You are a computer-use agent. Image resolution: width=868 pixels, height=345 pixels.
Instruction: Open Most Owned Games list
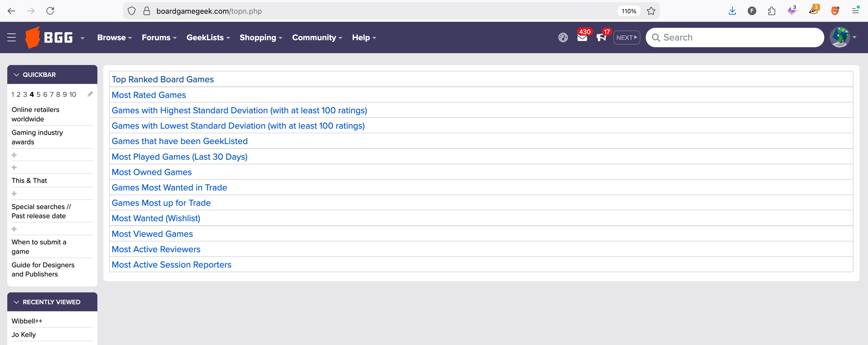(151, 172)
